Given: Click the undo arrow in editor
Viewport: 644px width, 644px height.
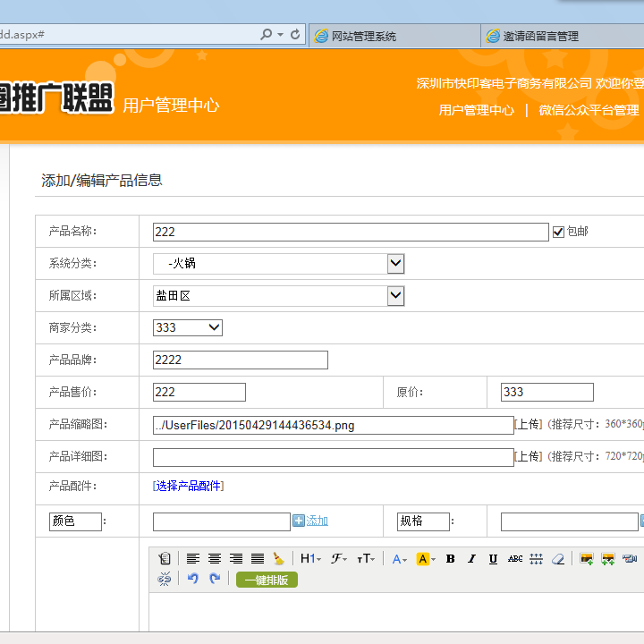Looking at the screenshot, I should coord(193,580).
